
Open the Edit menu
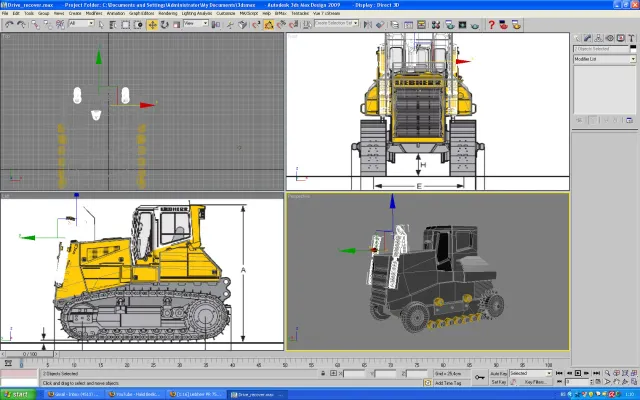coord(16,13)
